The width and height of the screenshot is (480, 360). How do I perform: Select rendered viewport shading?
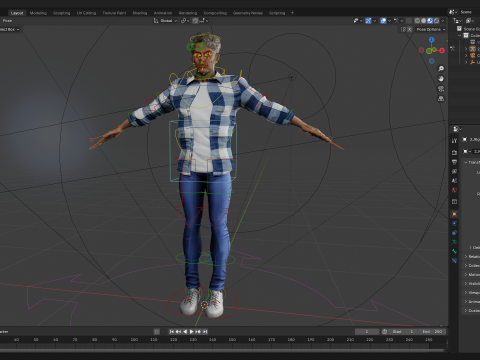(x=436, y=21)
